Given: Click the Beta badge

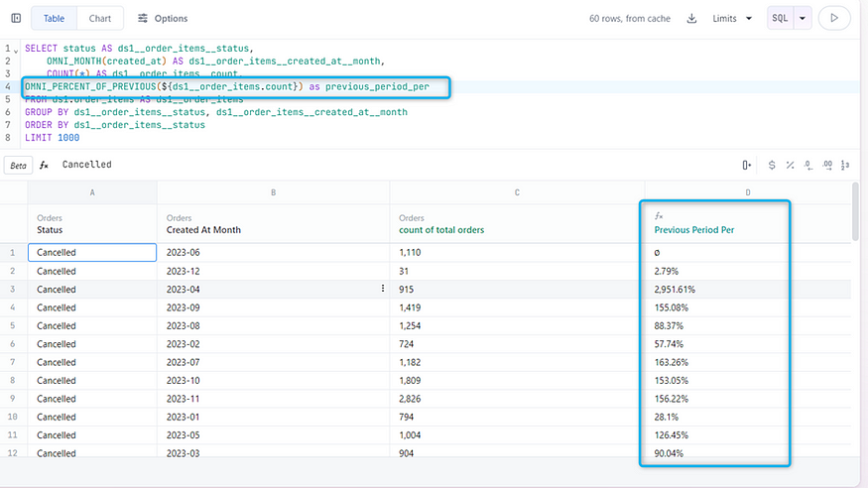Looking at the screenshot, I should click(x=18, y=165).
